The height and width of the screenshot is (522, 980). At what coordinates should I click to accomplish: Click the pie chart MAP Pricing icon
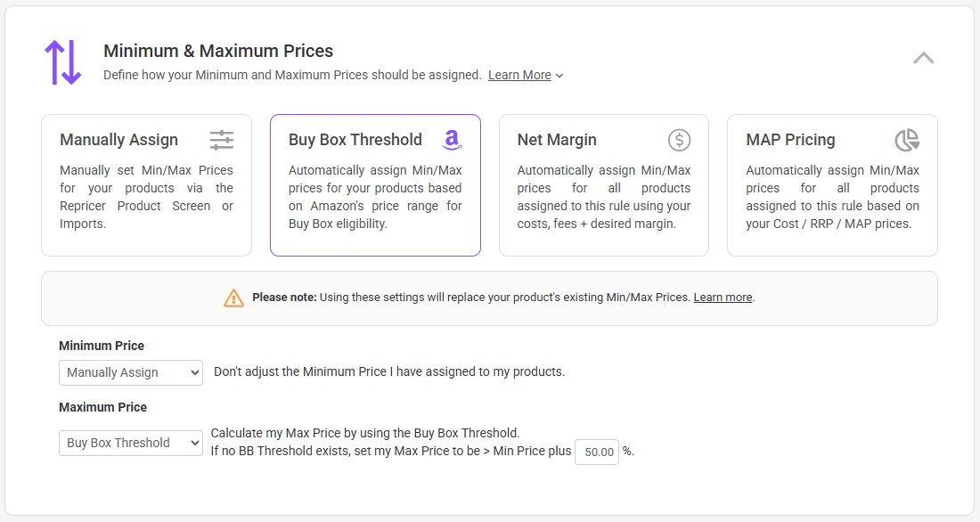click(x=907, y=140)
